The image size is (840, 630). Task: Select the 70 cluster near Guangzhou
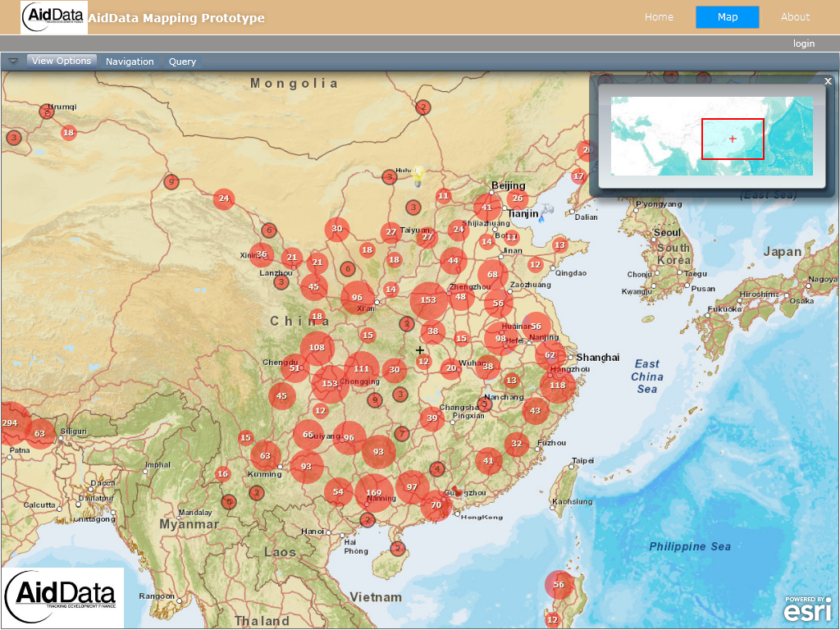point(436,505)
